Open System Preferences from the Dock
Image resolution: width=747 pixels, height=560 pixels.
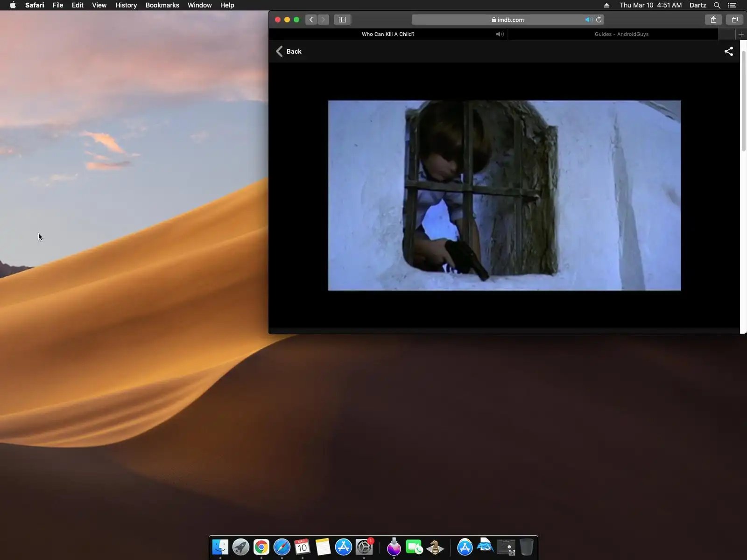tap(364, 547)
